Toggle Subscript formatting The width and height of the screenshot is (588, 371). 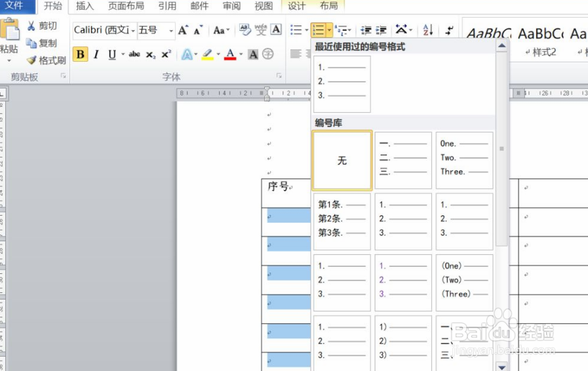pos(150,55)
